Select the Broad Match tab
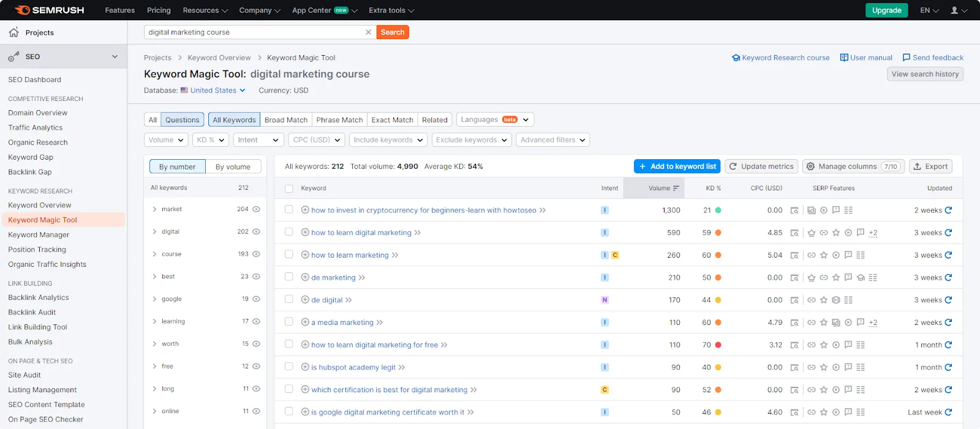 [x=286, y=120]
